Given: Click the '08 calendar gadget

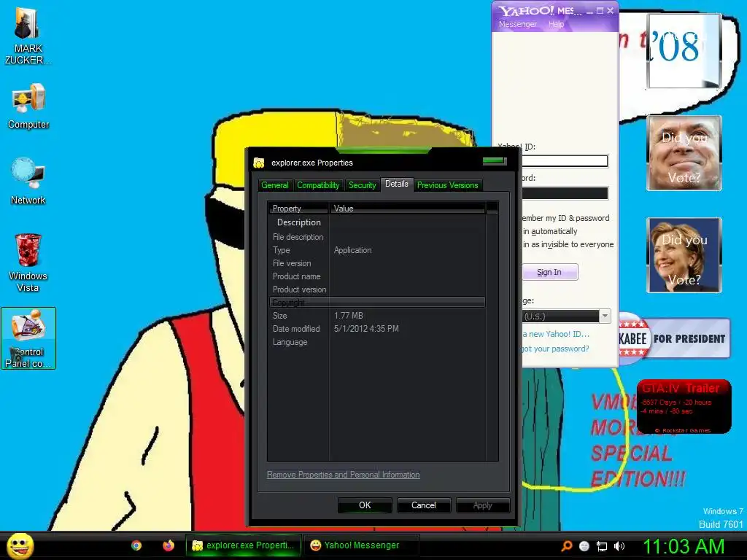Looking at the screenshot, I should [x=684, y=50].
